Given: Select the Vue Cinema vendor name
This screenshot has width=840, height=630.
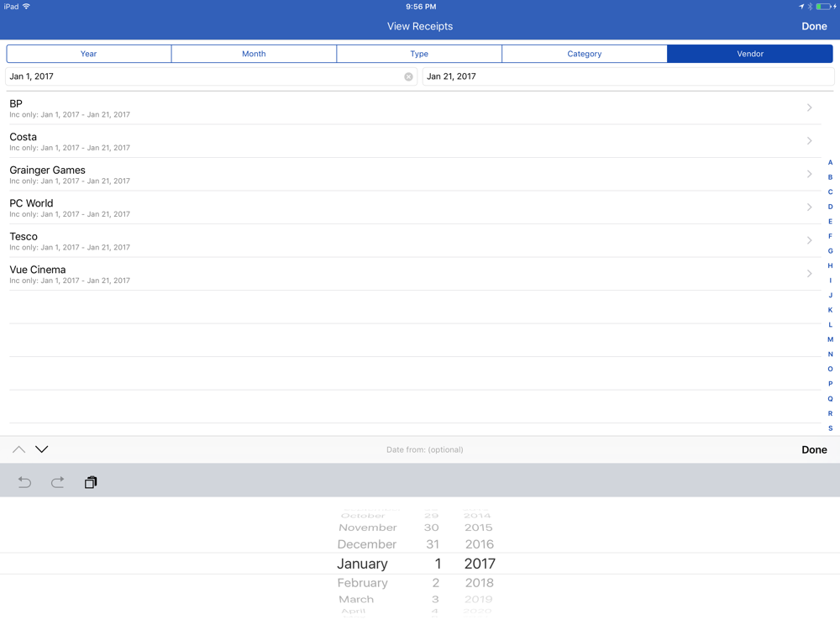Looking at the screenshot, I should pyautogui.click(x=38, y=270).
